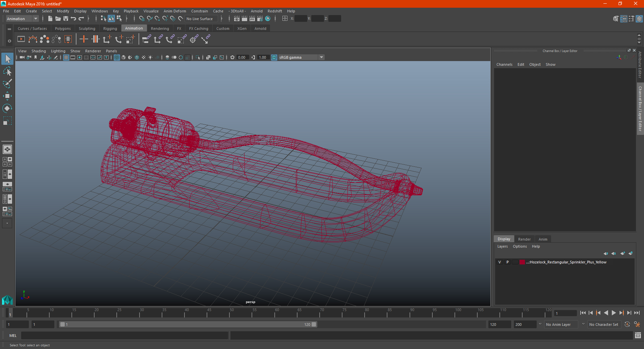
Task: Open the Animation menu set dropdown
Action: click(22, 19)
